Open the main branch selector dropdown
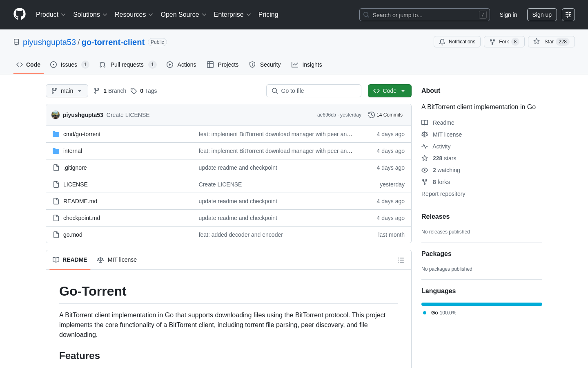 [x=67, y=91]
